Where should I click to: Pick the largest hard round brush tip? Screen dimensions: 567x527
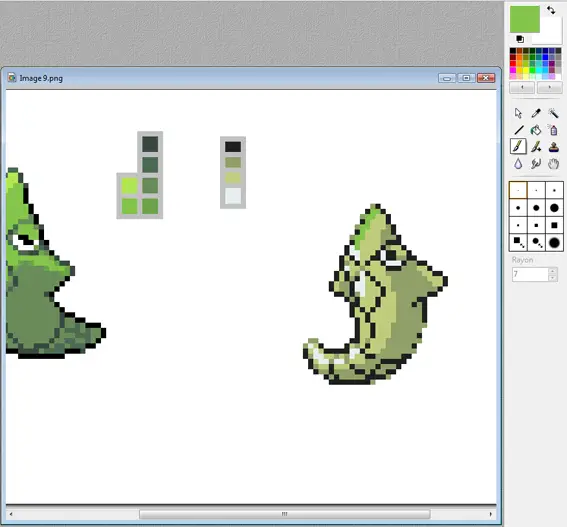tap(554, 208)
